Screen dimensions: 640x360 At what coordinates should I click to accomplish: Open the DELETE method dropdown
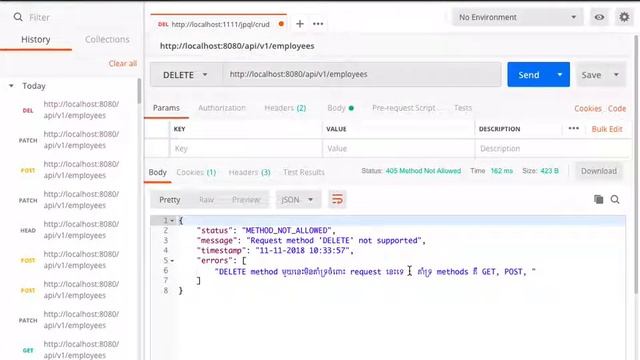click(x=185, y=75)
